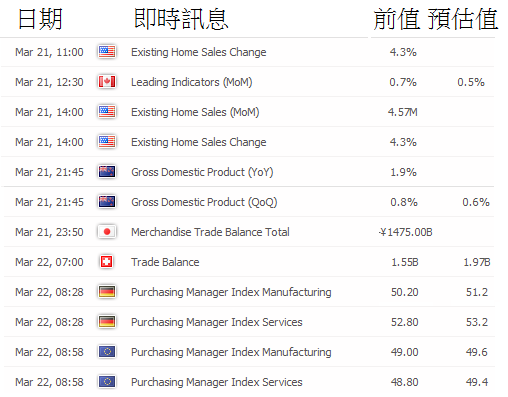Open the Merchandise Trade Balance Total event
The width and height of the screenshot is (508, 397).
[x=210, y=232]
